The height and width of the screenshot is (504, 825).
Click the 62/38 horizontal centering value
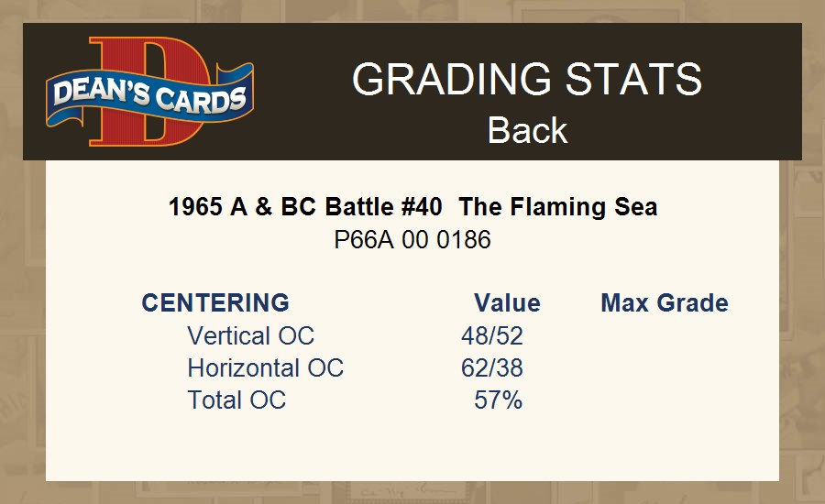(x=492, y=368)
